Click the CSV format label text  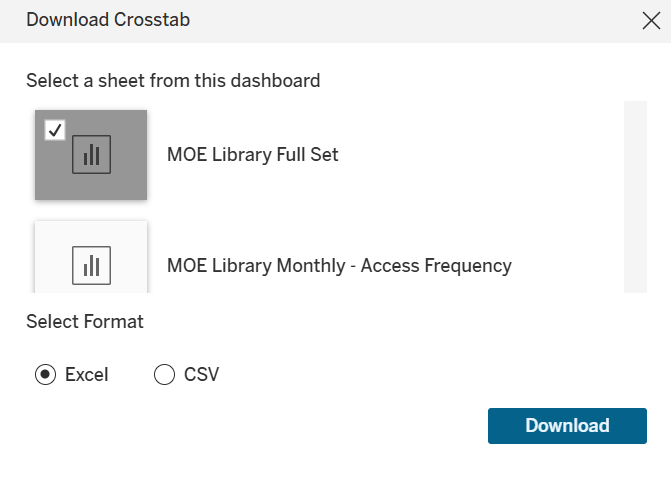201,375
